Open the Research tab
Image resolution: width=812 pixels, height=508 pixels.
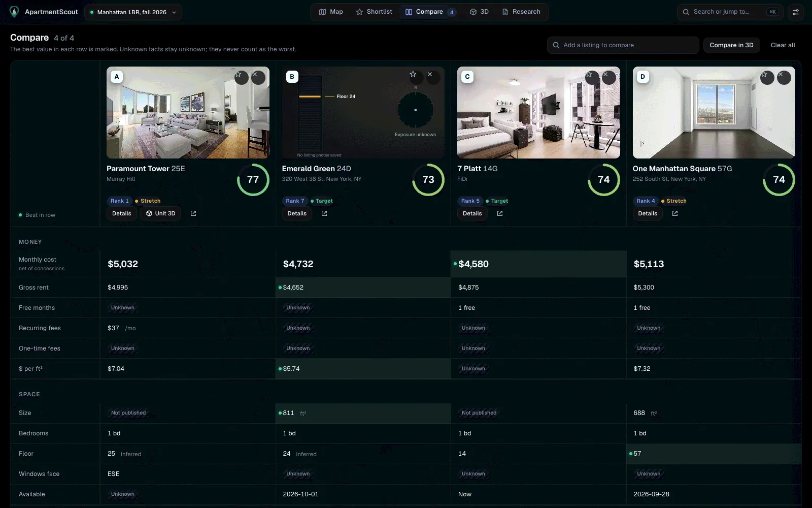(x=521, y=12)
